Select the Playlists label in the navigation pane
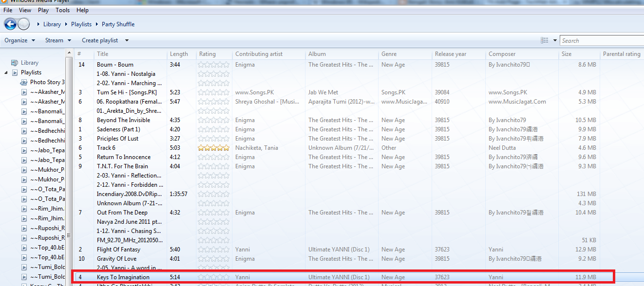This screenshot has height=286, width=644. click(31, 72)
